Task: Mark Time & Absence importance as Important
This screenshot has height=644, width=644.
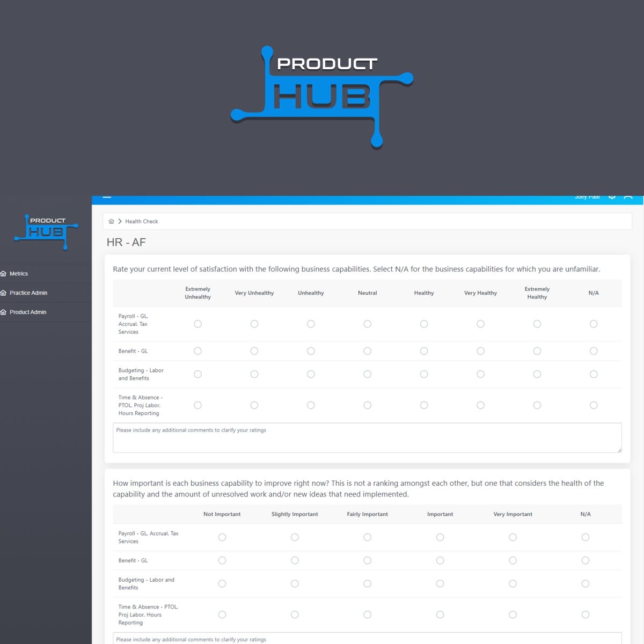Action: tap(440, 614)
